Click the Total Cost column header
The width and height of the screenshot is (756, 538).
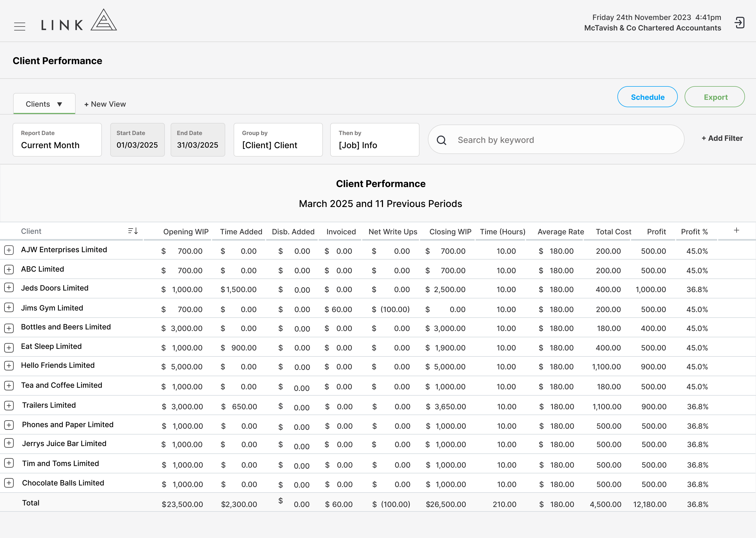coord(613,231)
